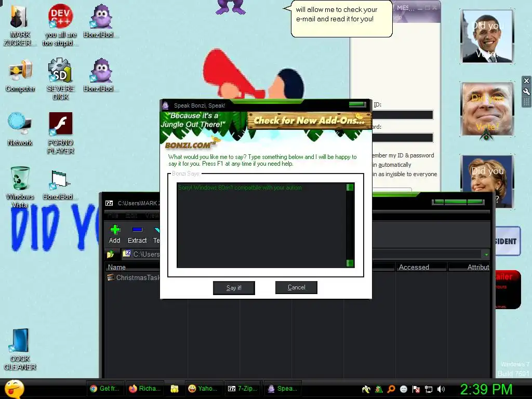The image size is (532, 399).
Task: Select the Computer desktop icon
Action: pyautogui.click(x=20, y=76)
